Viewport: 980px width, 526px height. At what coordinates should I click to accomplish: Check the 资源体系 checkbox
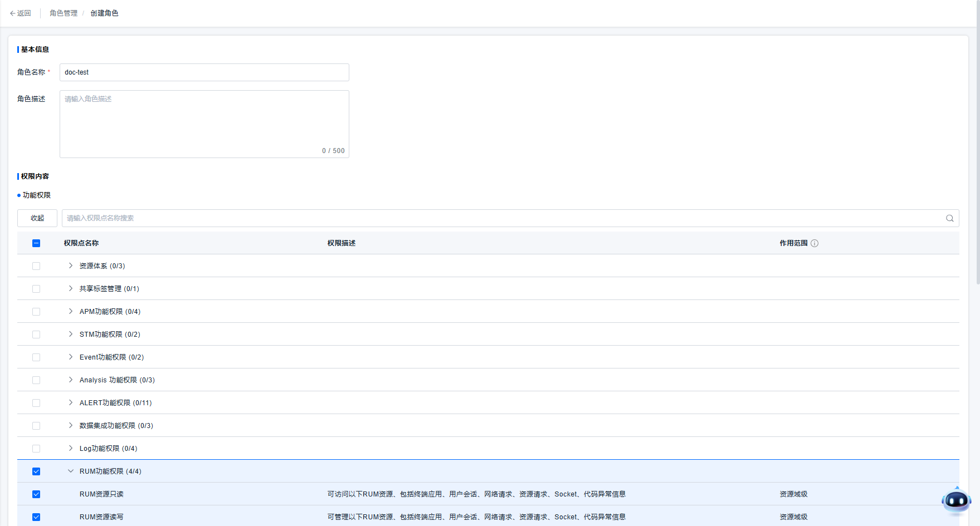tap(36, 266)
